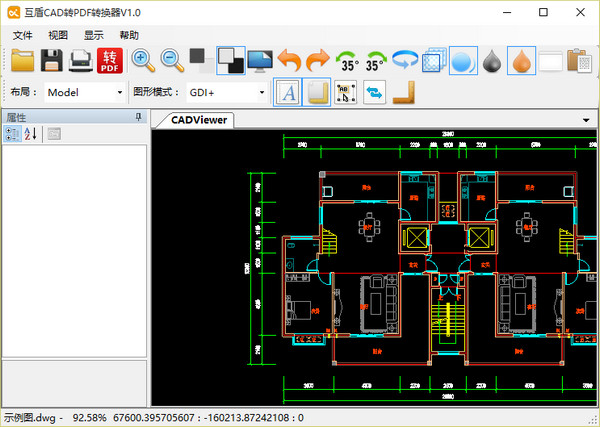Click the print icon

80,61
